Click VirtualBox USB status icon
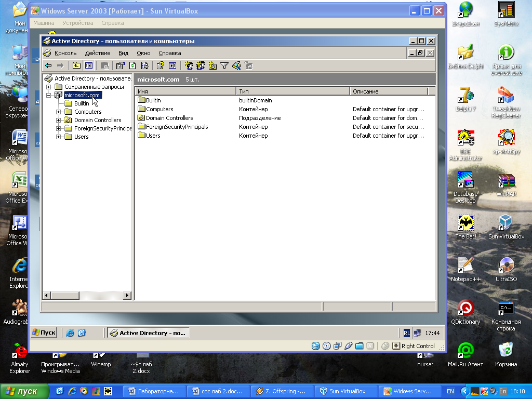The height and width of the screenshot is (399, 532). pyautogui.click(x=348, y=346)
